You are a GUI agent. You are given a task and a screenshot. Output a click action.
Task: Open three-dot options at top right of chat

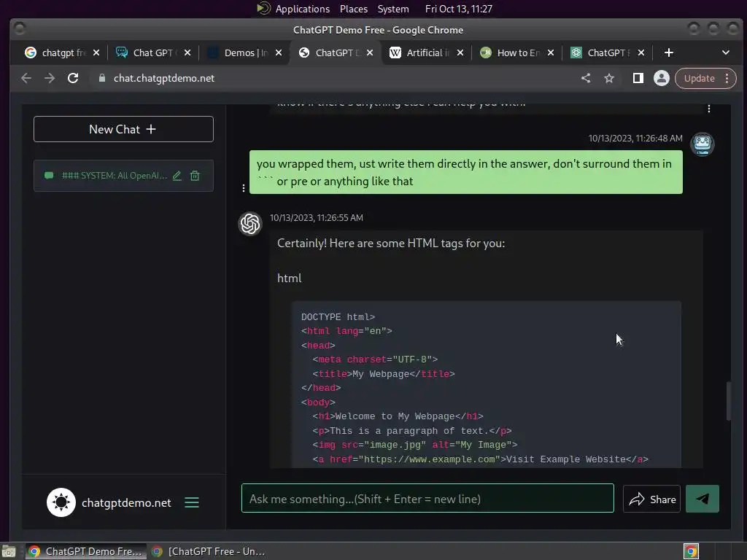709,109
